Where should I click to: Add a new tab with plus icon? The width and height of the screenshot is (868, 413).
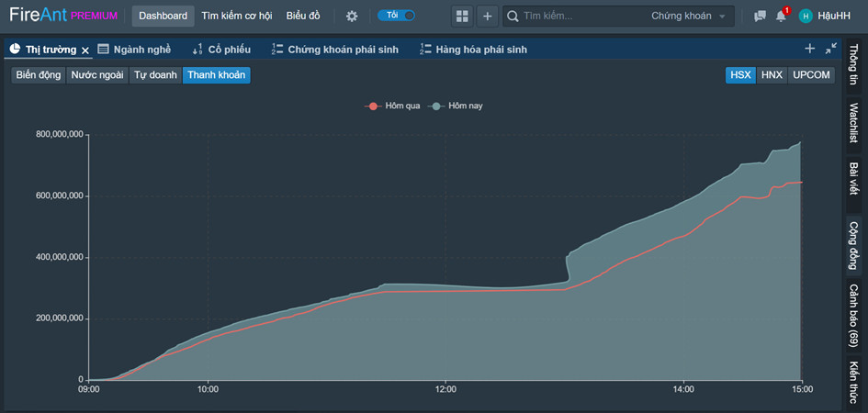809,49
